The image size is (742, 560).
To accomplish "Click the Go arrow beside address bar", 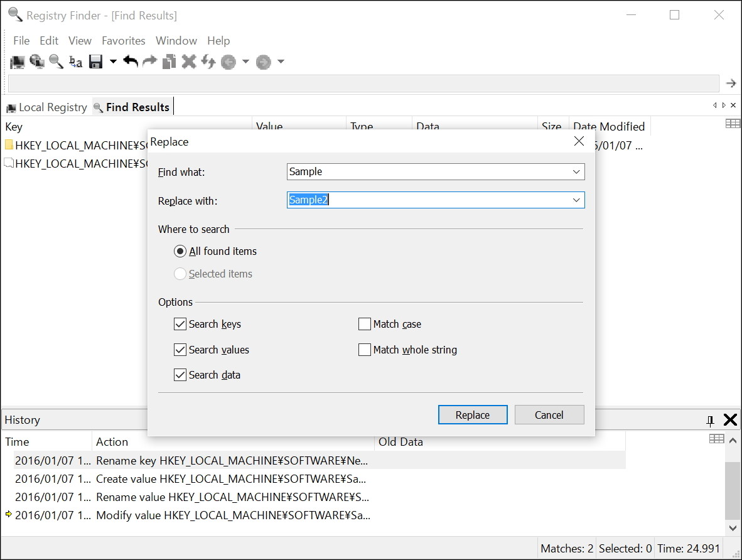I will pyautogui.click(x=731, y=83).
